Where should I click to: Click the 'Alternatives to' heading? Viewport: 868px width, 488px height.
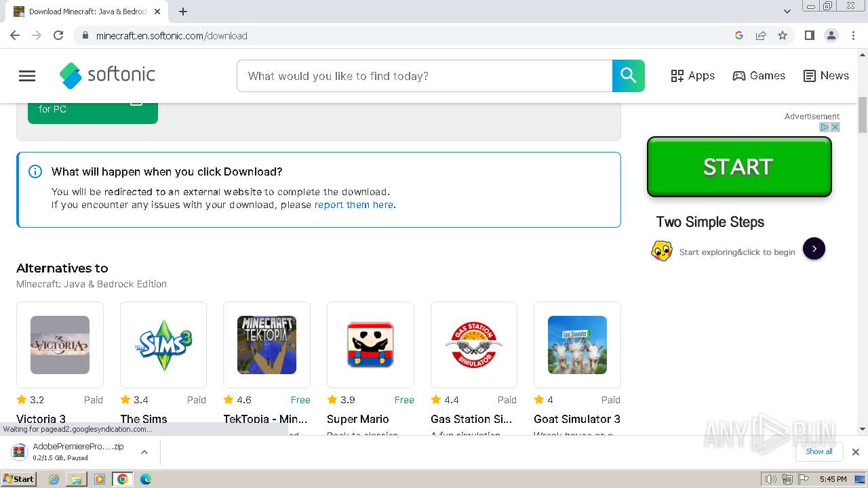[x=62, y=268]
